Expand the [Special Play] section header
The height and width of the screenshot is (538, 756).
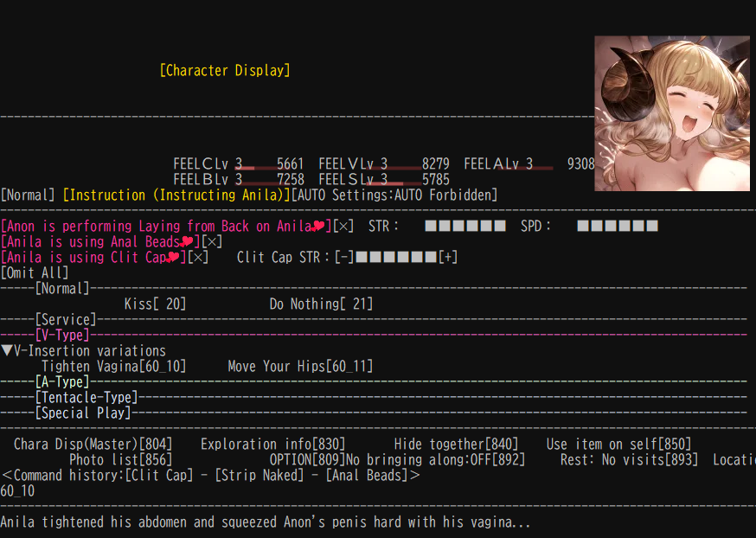(83, 413)
